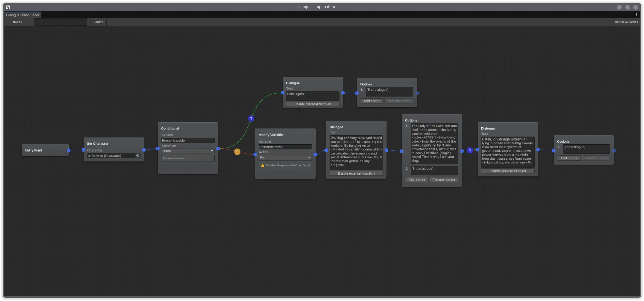Image resolution: width=644 pixels, height=301 pixels.
Task: Click Remove option in rightmost Options node
Action: tap(596, 158)
